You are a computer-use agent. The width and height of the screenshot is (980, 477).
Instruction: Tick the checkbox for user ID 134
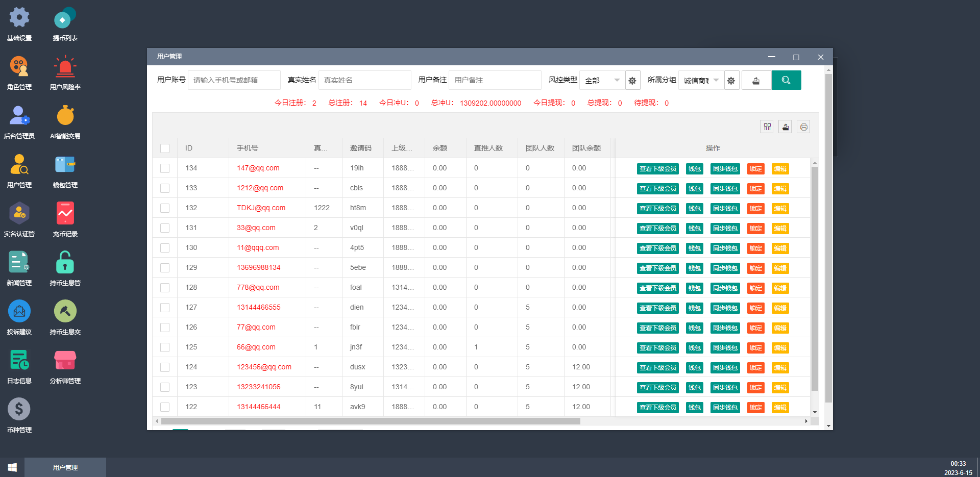point(165,168)
